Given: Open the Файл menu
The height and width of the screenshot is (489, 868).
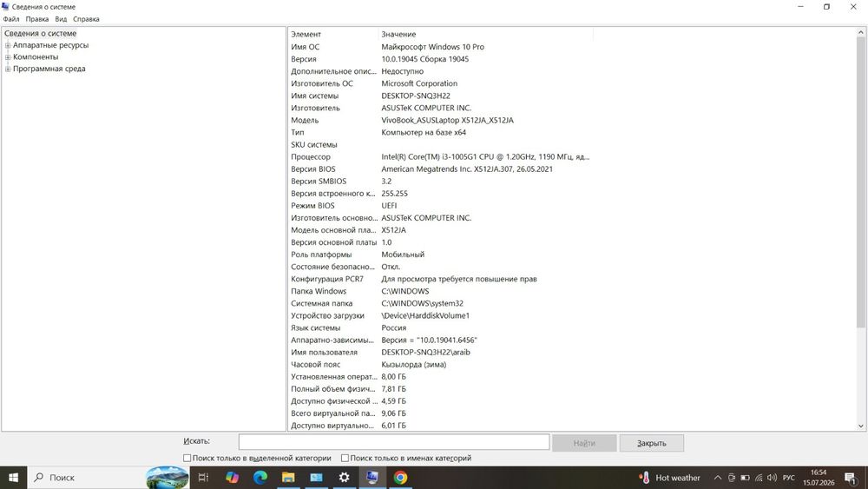Looking at the screenshot, I should 11,19.
